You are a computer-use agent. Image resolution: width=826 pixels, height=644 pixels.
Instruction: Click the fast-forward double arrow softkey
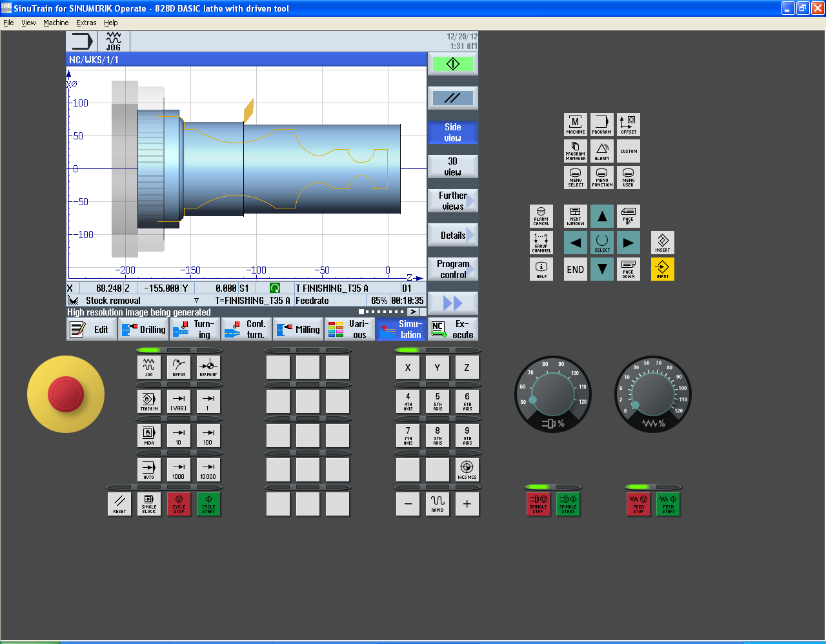(x=453, y=303)
